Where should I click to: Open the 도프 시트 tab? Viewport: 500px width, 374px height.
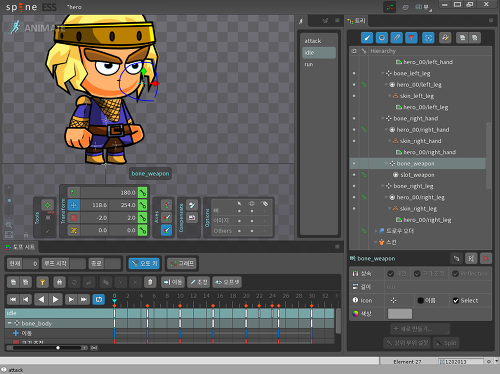[x=20, y=247]
